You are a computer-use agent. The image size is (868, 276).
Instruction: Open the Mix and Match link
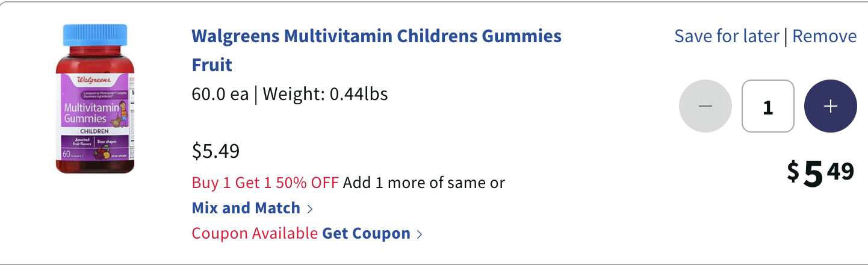pos(246,208)
